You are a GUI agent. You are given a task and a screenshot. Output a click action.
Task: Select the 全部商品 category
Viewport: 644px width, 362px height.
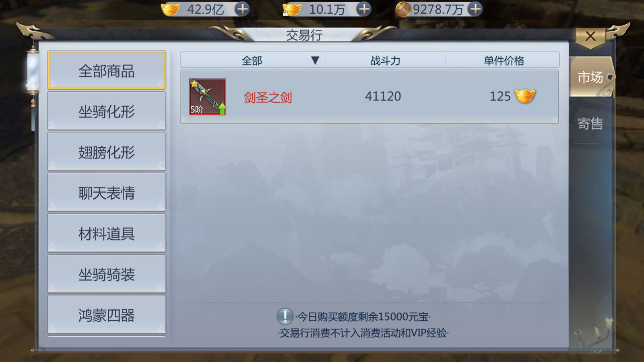(x=107, y=70)
